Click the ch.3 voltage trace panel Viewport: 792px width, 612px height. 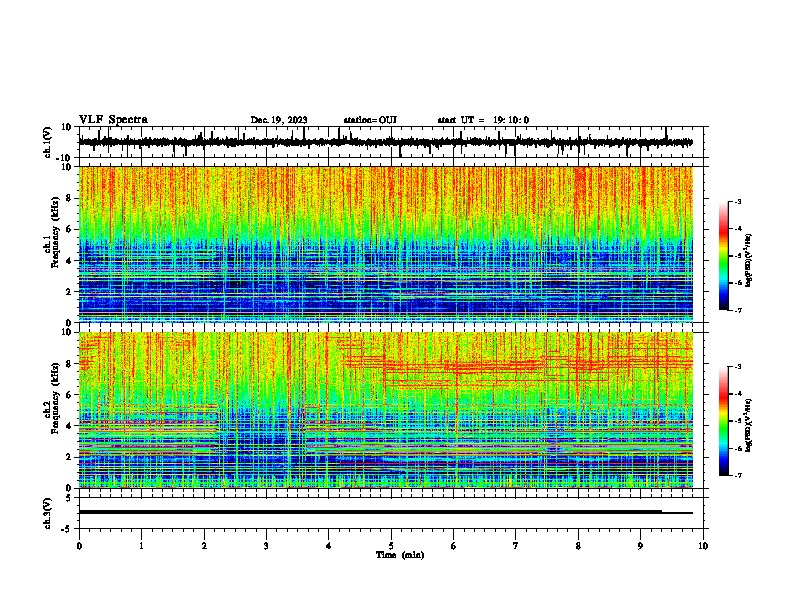tap(391, 513)
